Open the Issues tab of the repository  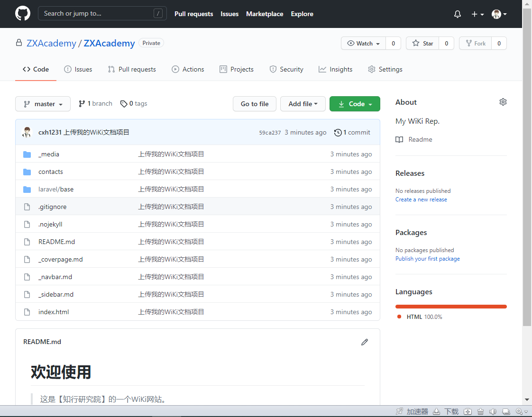78,69
